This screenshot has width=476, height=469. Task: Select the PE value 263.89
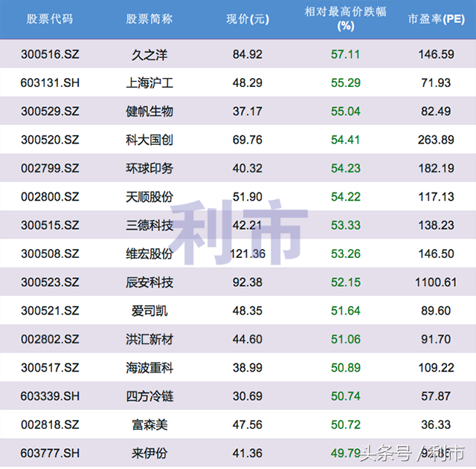click(436, 140)
